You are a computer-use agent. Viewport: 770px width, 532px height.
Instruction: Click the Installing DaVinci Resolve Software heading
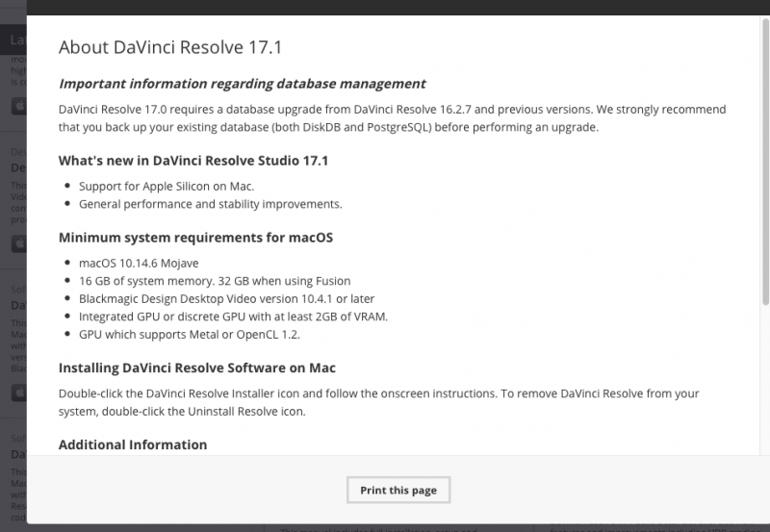pos(197,367)
